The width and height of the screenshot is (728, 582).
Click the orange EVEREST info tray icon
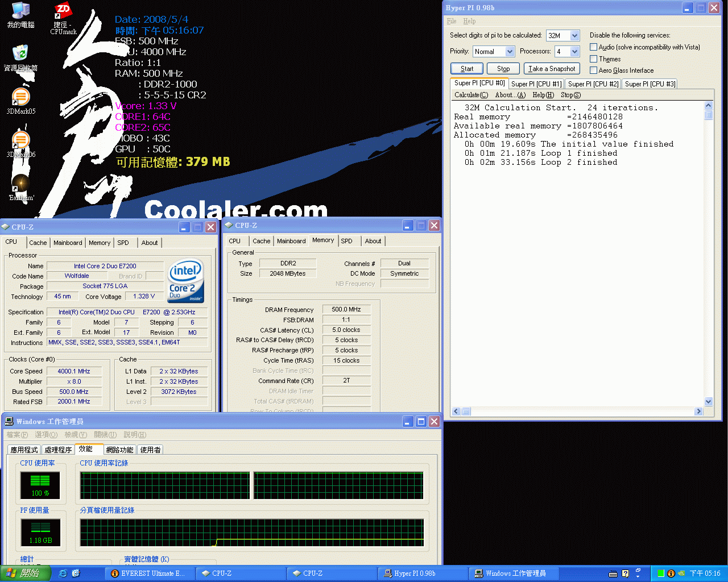(671, 573)
